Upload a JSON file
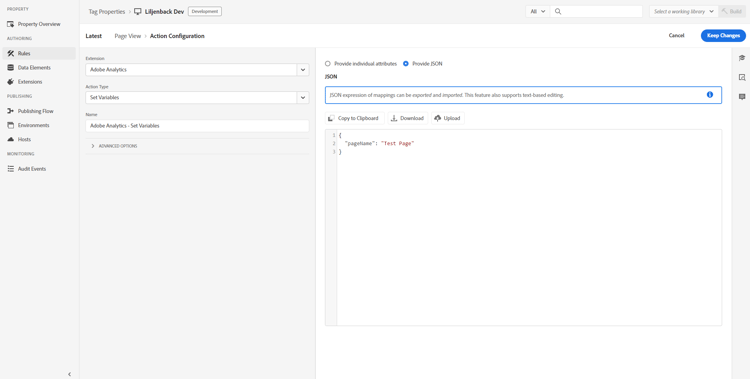This screenshot has width=750, height=379. (x=448, y=118)
